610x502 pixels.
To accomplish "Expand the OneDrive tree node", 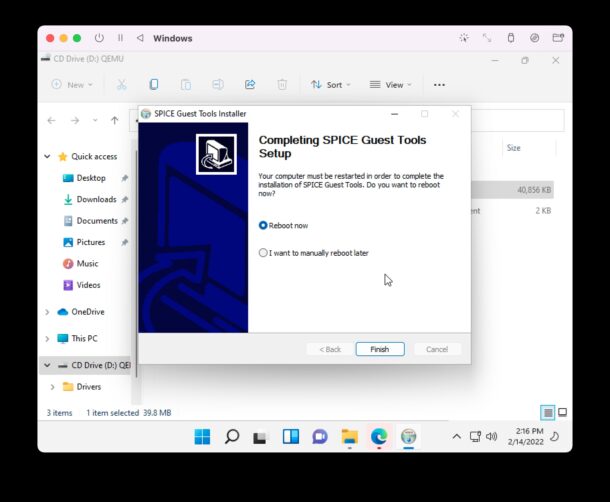I will click(47, 312).
